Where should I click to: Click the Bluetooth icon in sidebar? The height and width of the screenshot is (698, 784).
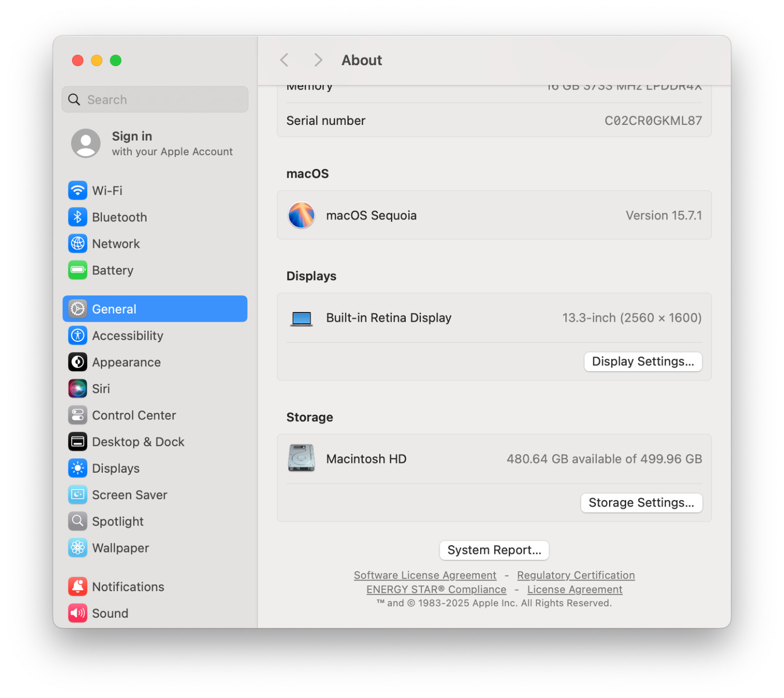(x=77, y=217)
